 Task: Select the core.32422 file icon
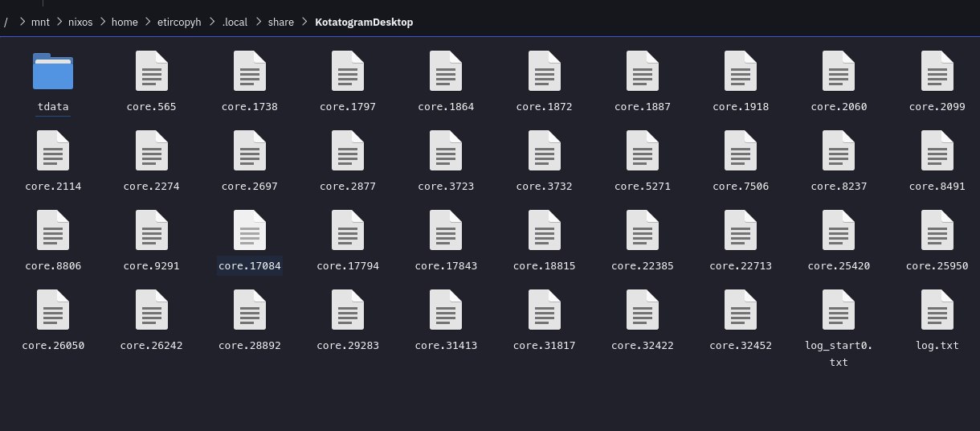click(643, 310)
